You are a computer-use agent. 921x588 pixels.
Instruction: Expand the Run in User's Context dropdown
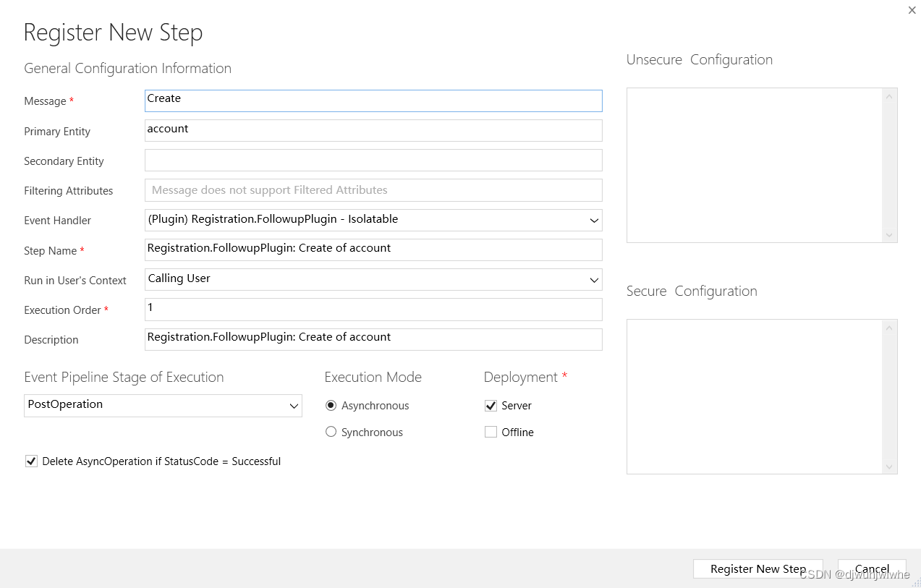coord(593,280)
